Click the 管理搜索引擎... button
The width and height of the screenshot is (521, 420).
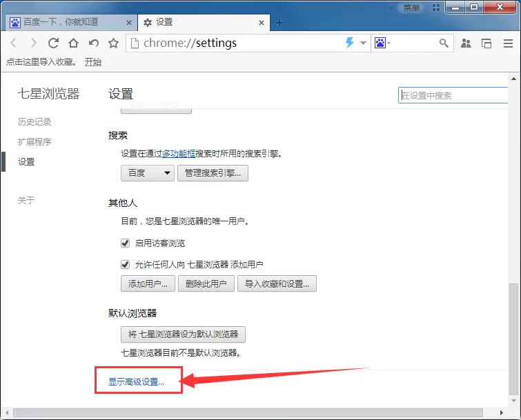click(x=213, y=173)
